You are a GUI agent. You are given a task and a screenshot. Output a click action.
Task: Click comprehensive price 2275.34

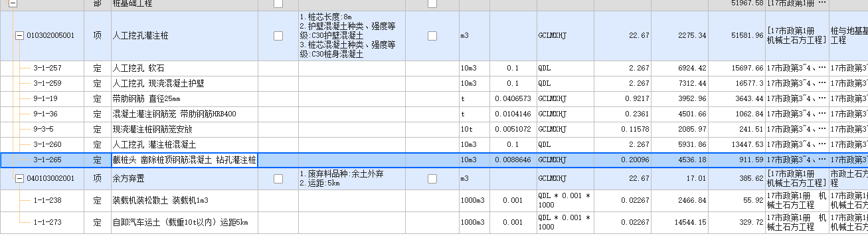click(x=693, y=36)
